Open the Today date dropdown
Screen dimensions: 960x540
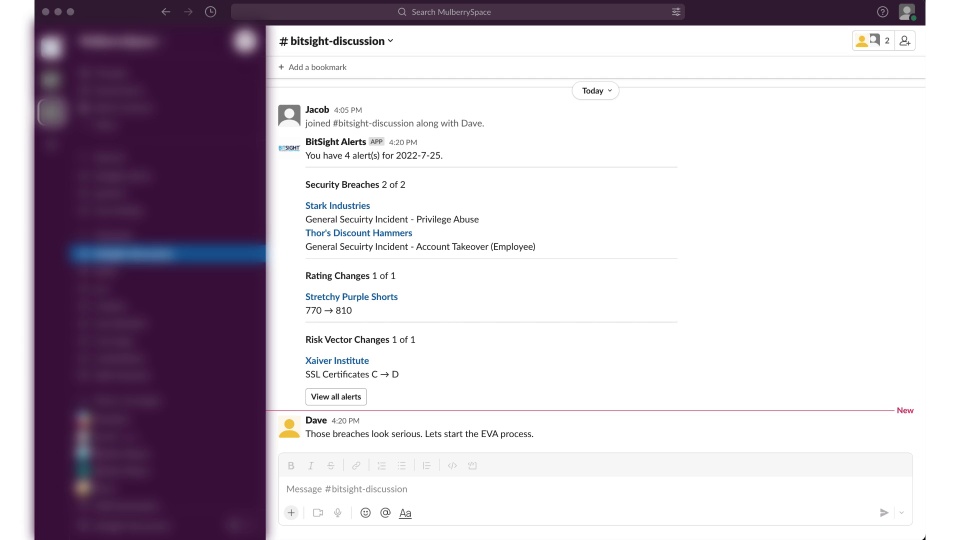pyautogui.click(x=596, y=91)
